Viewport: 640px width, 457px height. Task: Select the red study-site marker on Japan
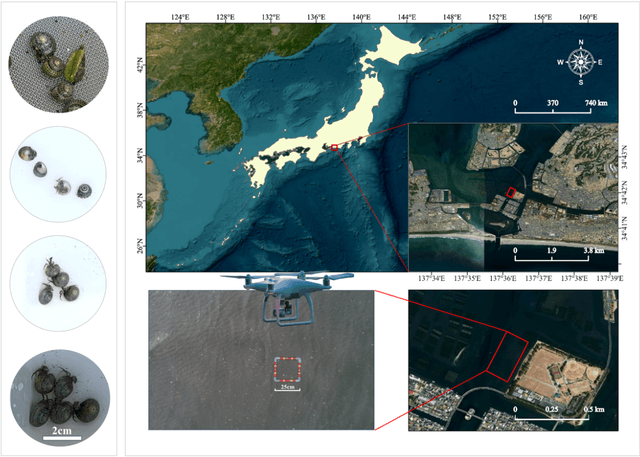tap(334, 148)
